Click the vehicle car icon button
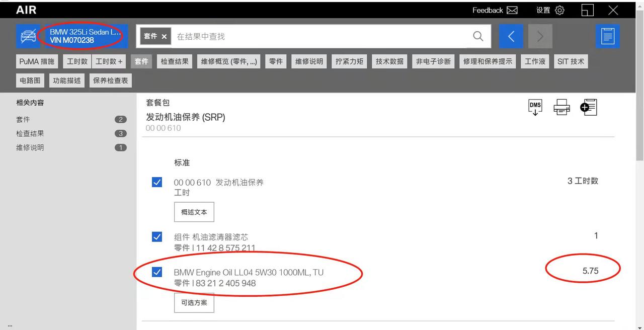The height and width of the screenshot is (330, 644). click(x=28, y=36)
